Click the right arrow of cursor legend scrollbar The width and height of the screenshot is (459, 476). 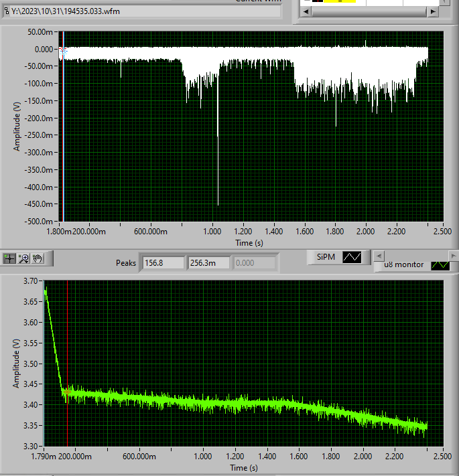tap(433, 12)
